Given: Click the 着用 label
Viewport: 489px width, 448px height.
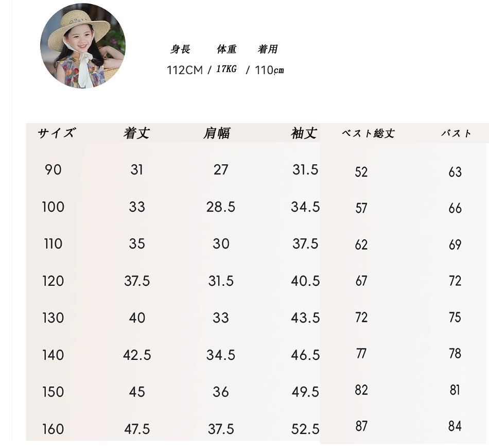Looking at the screenshot, I should (268, 49).
